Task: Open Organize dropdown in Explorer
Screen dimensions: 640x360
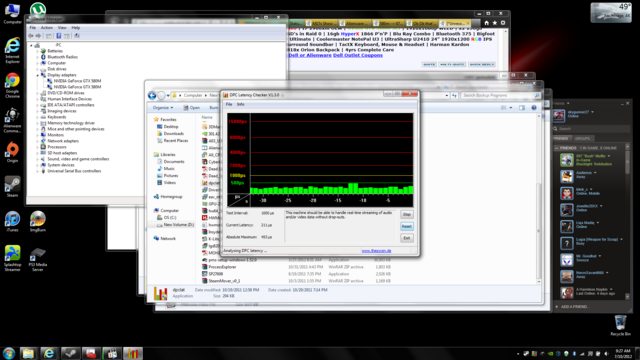Action: point(163,108)
